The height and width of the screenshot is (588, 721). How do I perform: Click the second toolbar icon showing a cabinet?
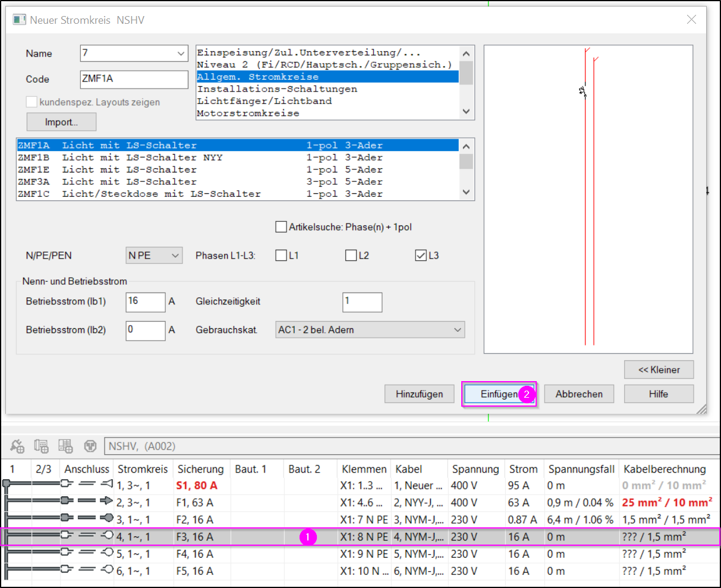click(41, 446)
